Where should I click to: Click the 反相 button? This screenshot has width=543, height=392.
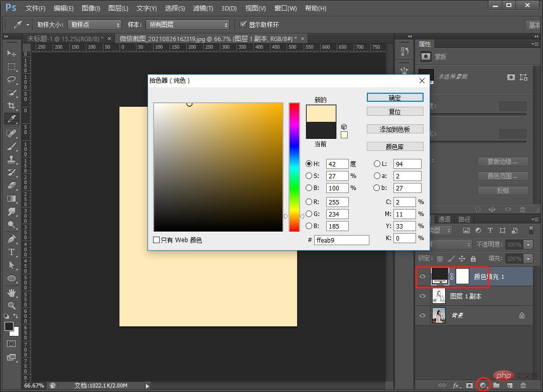pyautogui.click(x=502, y=190)
